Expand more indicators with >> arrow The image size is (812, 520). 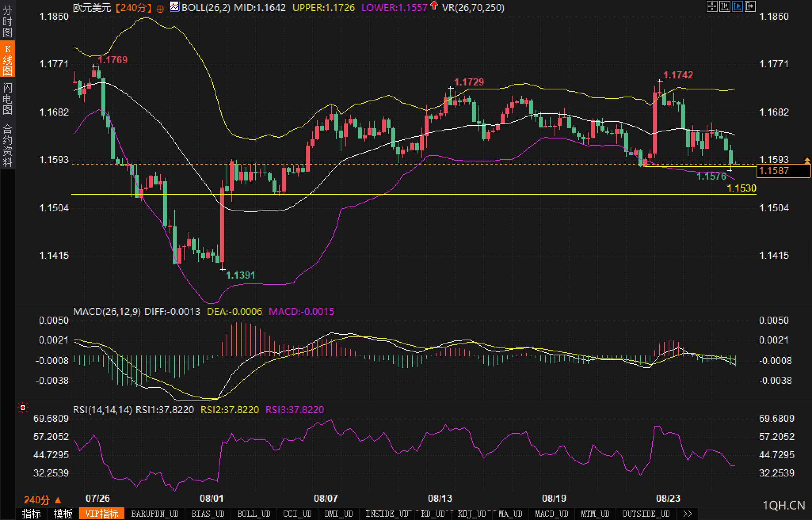pyautogui.click(x=688, y=514)
